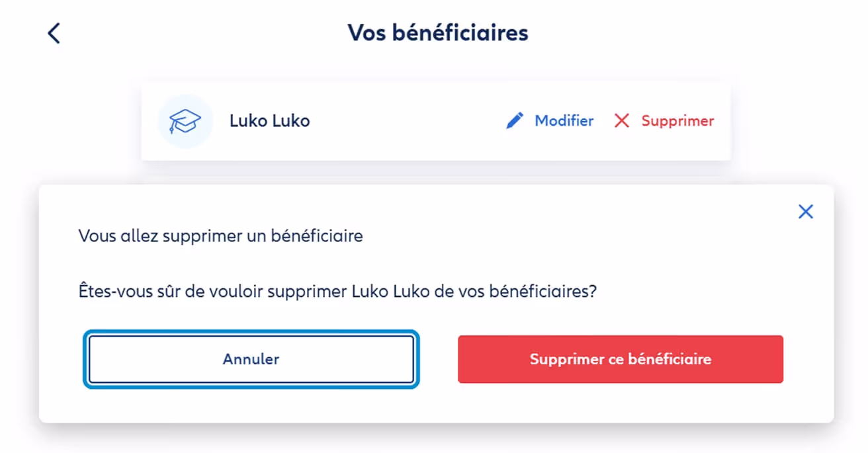Screen dimensions: 868x453
Task: Click the beneficiary name Luko Luko
Action: click(269, 120)
